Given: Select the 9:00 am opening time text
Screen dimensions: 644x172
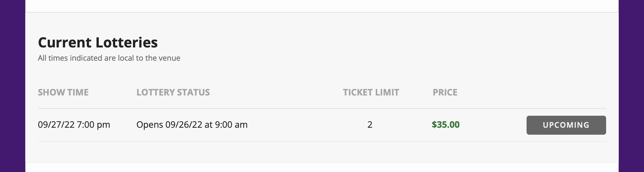Looking at the screenshot, I should click(x=231, y=125).
